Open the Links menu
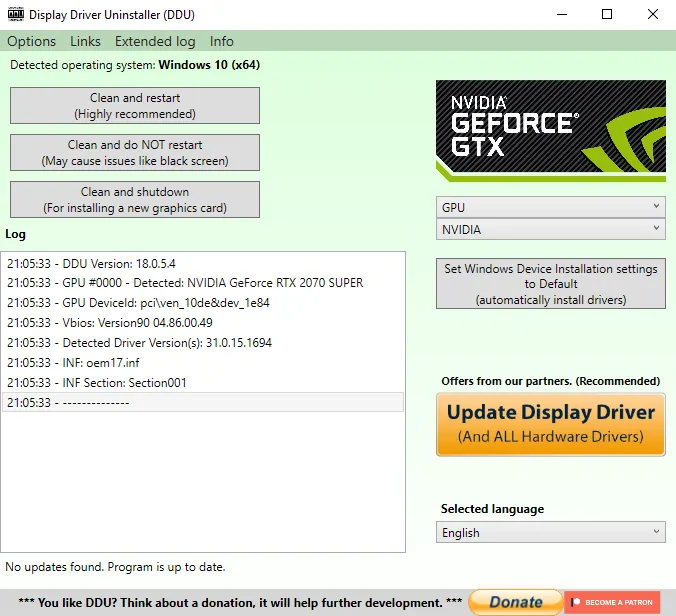The width and height of the screenshot is (676, 616). (x=85, y=41)
